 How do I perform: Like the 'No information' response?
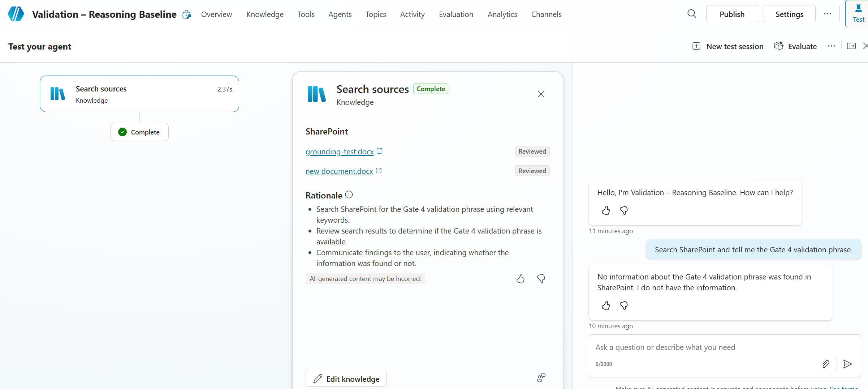[x=606, y=305]
